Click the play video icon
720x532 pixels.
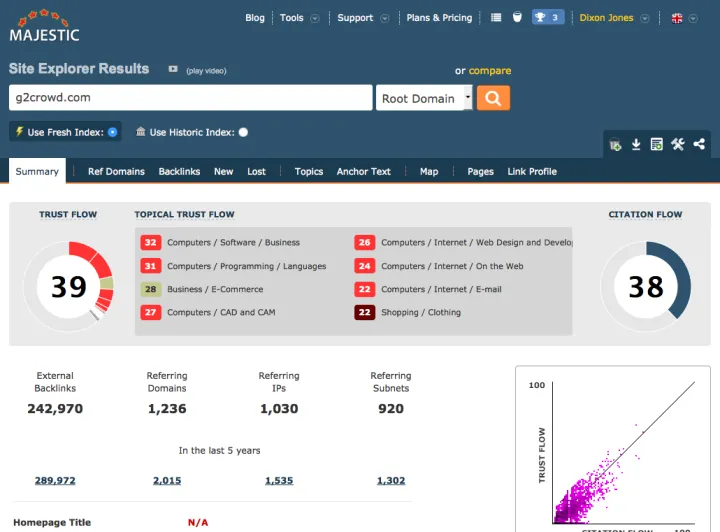coord(173,70)
